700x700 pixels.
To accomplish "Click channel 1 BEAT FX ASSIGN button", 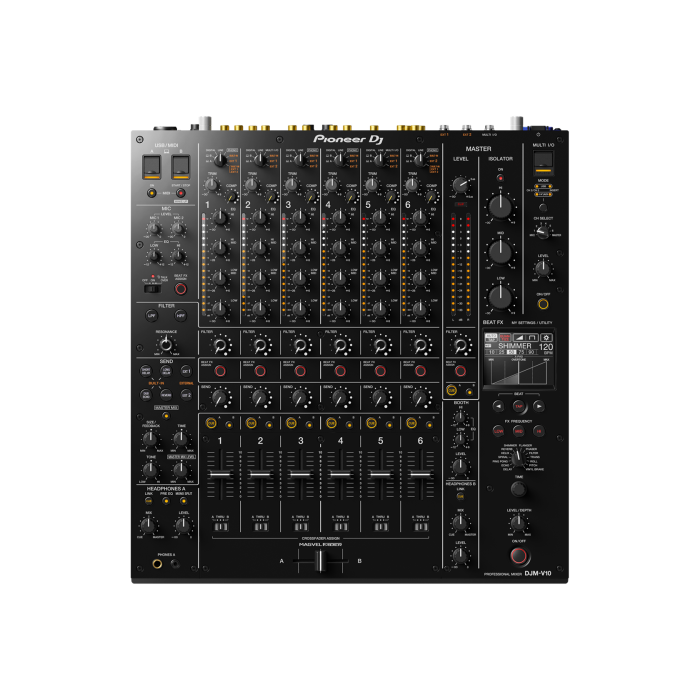I will [220, 371].
